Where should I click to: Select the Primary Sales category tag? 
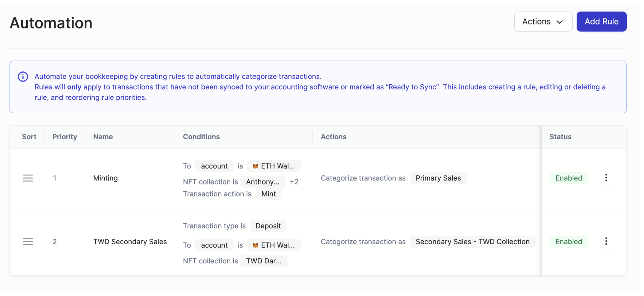click(x=438, y=178)
